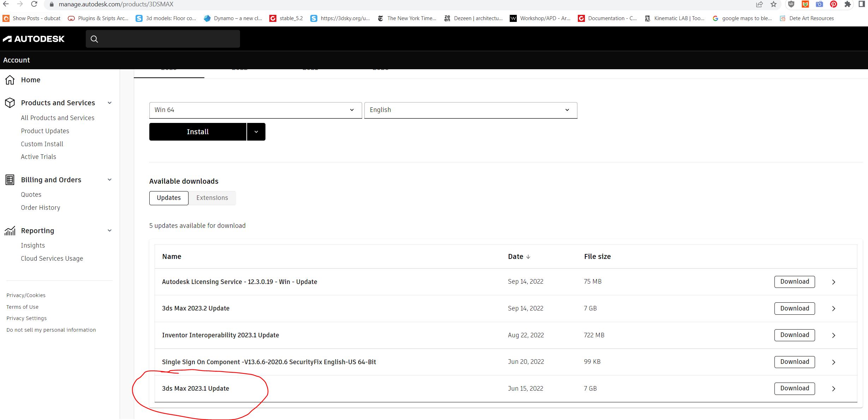Click into the Autodesk search field
Viewport: 868px width, 420px height.
pos(163,39)
